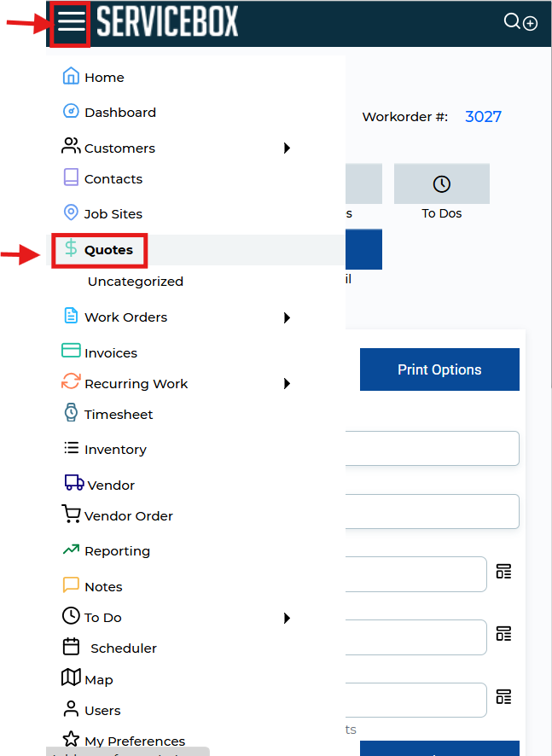Expand the Customers submenu arrow
The image size is (552, 756).
coord(288,148)
